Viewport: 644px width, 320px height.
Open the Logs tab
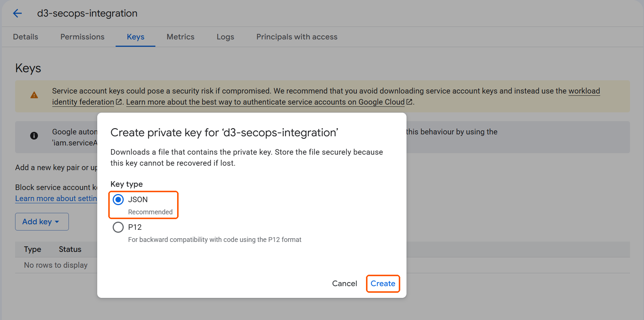tap(225, 37)
